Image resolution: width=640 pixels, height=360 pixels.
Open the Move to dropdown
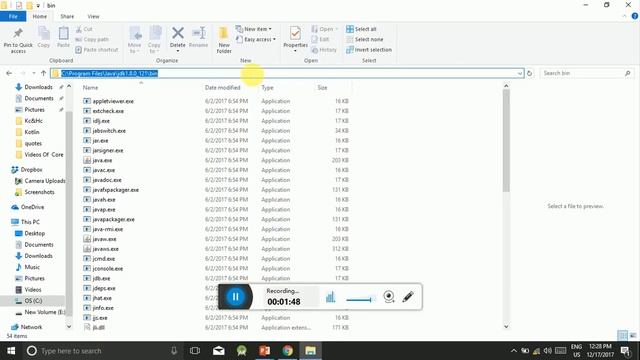coord(135,48)
